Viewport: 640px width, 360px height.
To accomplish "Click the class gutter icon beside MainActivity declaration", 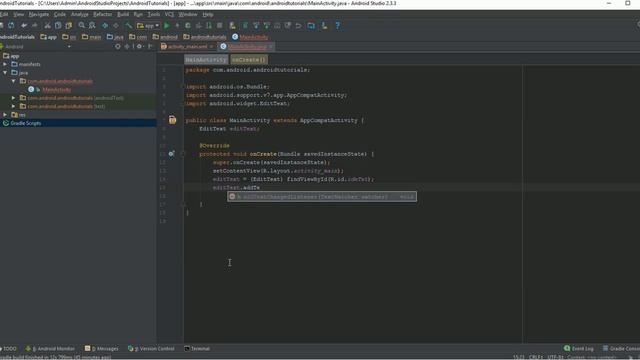I will pos(173,120).
